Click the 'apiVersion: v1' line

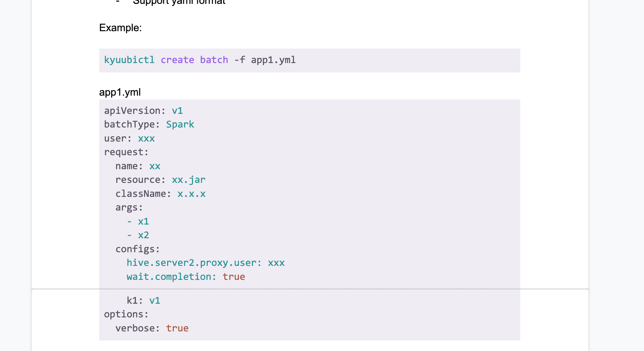(x=143, y=111)
